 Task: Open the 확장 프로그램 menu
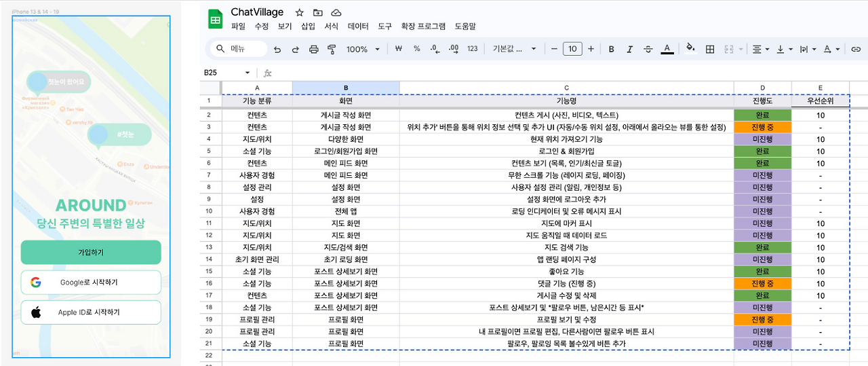coord(423,26)
